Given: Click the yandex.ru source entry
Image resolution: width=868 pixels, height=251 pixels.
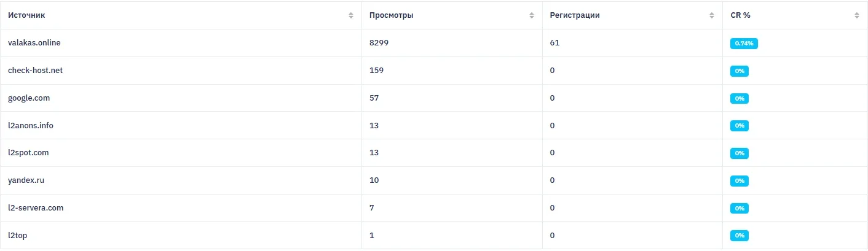Looking at the screenshot, I should tap(26, 180).
